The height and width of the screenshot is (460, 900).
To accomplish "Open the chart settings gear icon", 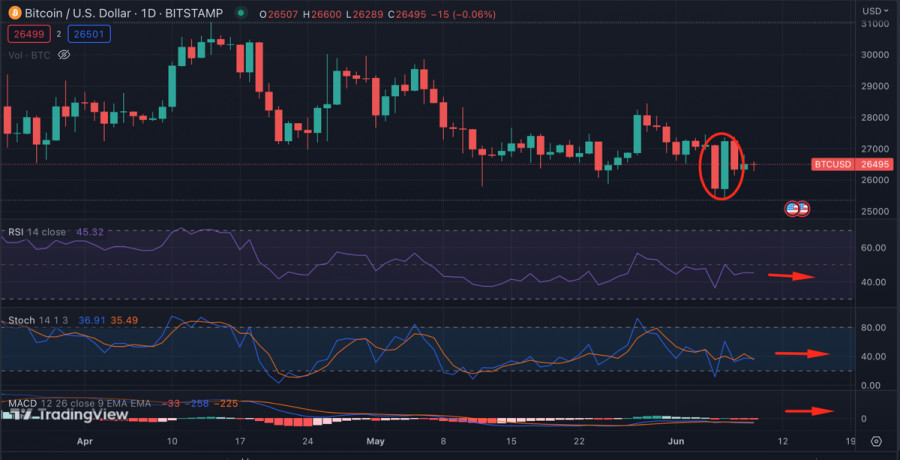I will 876,441.
